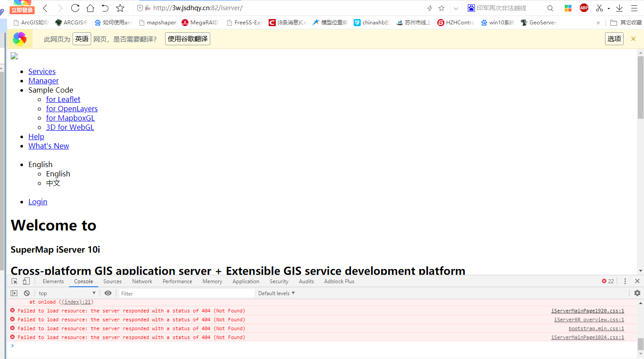Open the browser home page icon
This screenshot has height=359, width=644.
tap(90, 8)
